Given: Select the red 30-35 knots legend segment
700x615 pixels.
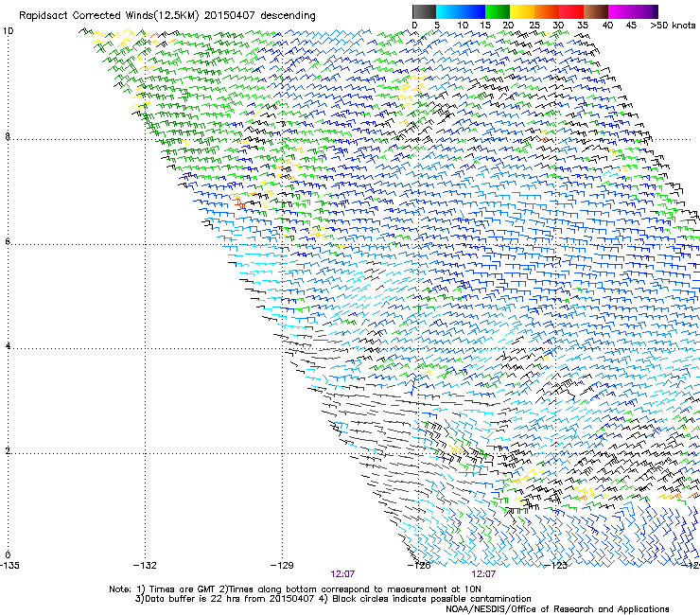Looking at the screenshot, I should [x=571, y=11].
